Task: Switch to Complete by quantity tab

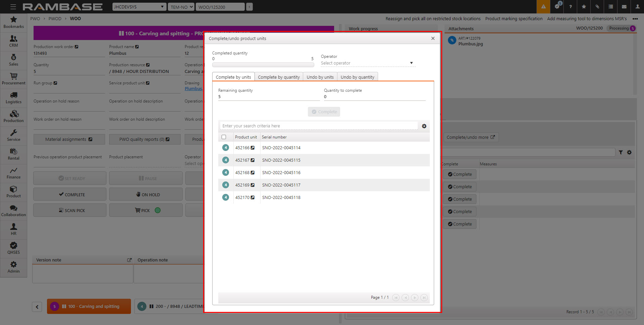Action: (279, 77)
